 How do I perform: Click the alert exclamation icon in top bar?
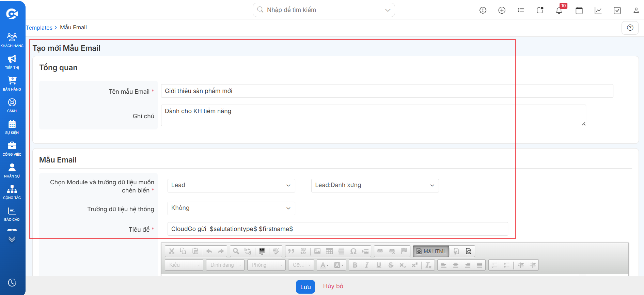pos(483,10)
